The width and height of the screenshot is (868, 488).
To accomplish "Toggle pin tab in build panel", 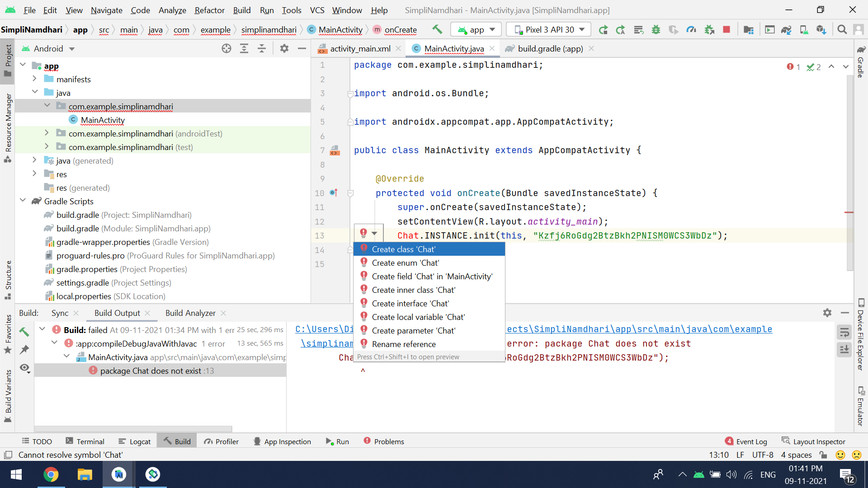I will (x=24, y=350).
